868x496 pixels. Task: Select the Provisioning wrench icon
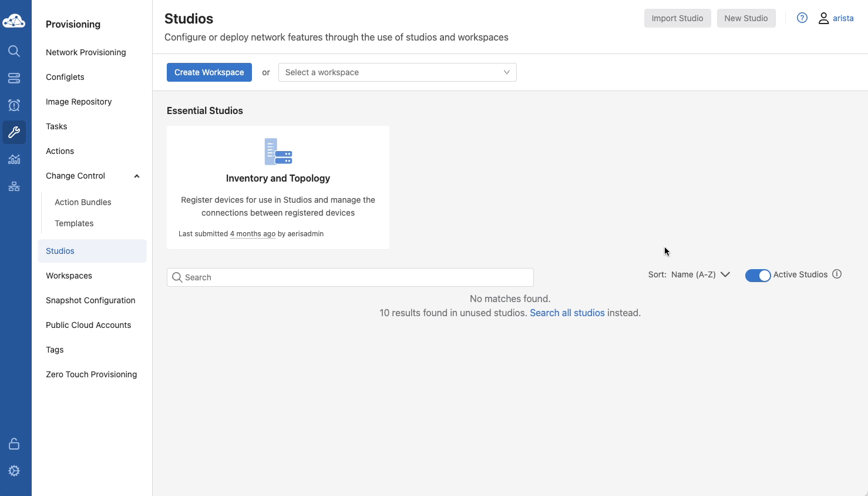coord(14,132)
